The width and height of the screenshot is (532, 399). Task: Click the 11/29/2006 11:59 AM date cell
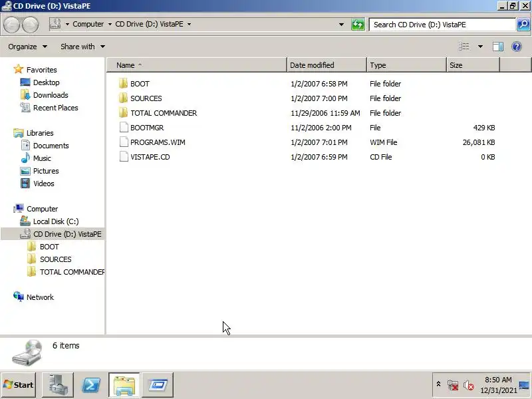[x=325, y=113]
